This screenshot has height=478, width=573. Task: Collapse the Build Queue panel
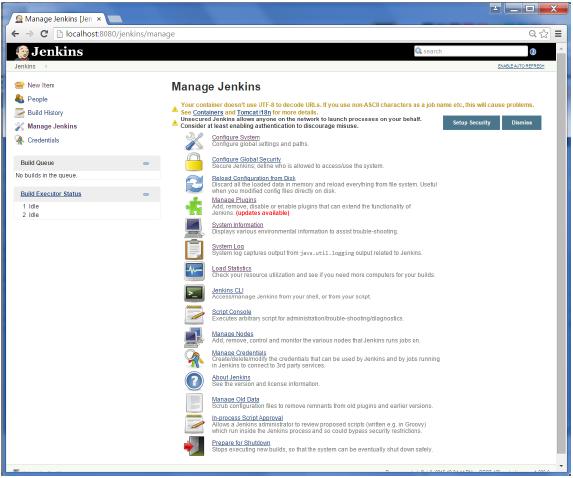pyautogui.click(x=146, y=163)
